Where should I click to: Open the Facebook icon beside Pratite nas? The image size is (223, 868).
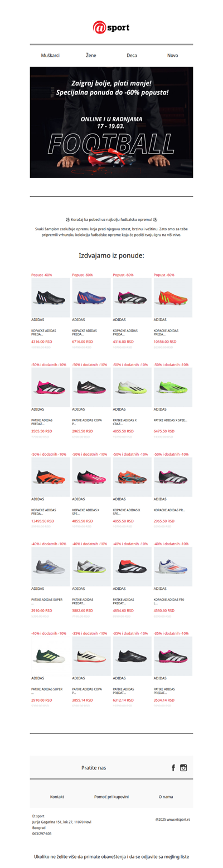[173, 767]
